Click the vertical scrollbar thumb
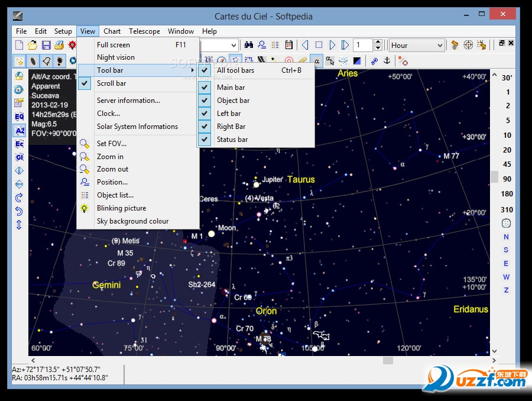Image resolution: width=532 pixels, height=401 pixels. [x=494, y=177]
